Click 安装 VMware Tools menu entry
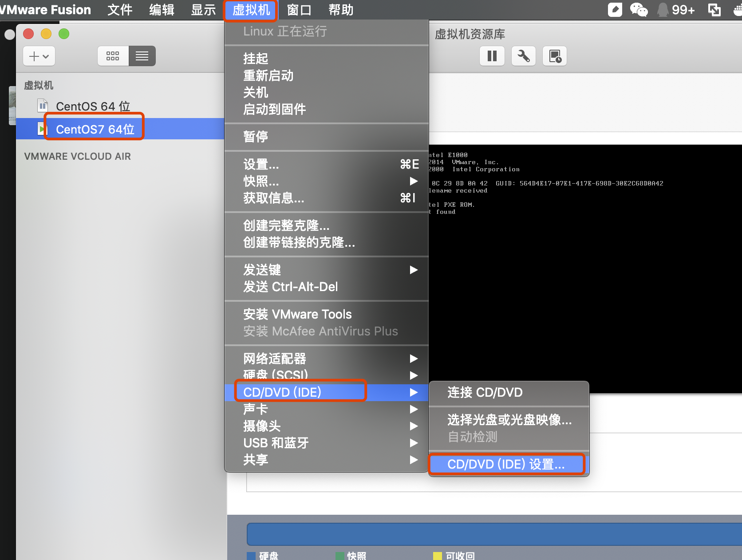This screenshot has width=742, height=560. point(297,314)
